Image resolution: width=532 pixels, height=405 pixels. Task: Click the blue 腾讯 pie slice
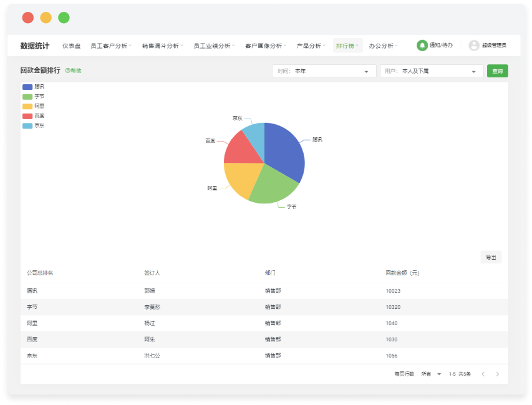click(x=284, y=153)
